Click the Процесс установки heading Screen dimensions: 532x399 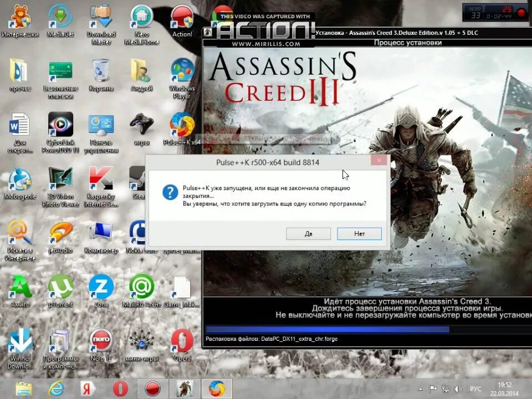[x=407, y=43]
